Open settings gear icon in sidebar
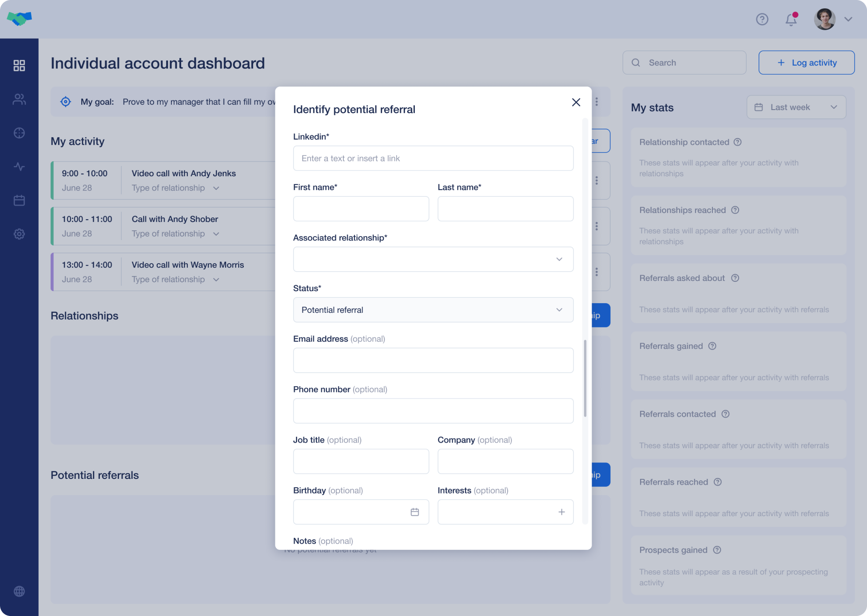Viewport: 867px width, 616px height. (19, 234)
